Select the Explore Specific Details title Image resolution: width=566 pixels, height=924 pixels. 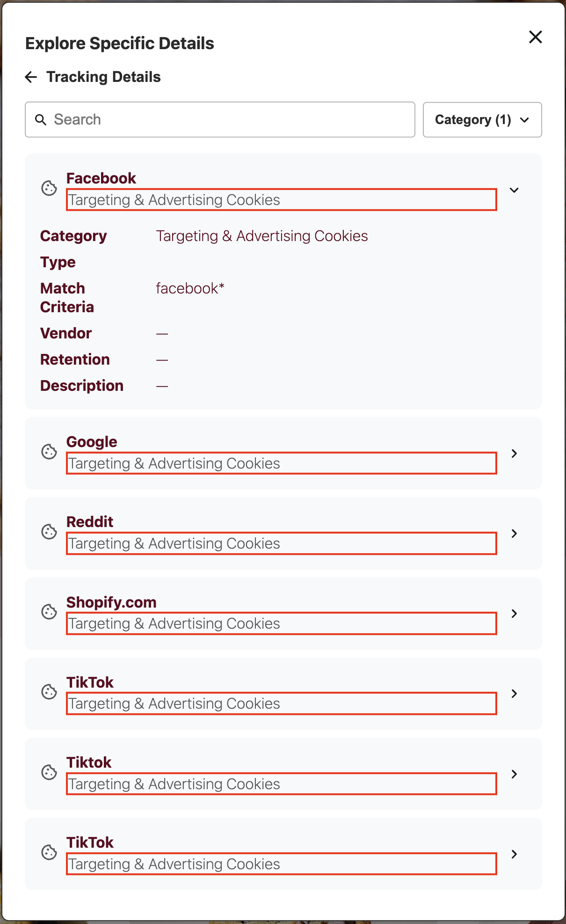coord(120,43)
